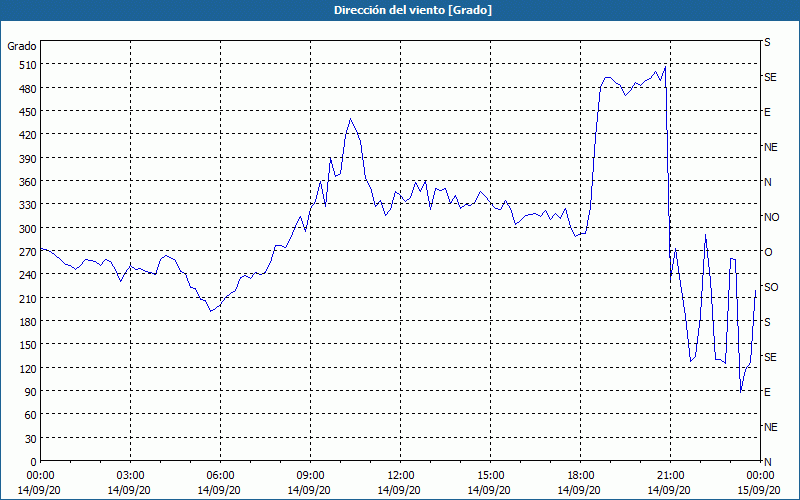
Task: Select the 210 value on the left axis
Action: click(28, 298)
